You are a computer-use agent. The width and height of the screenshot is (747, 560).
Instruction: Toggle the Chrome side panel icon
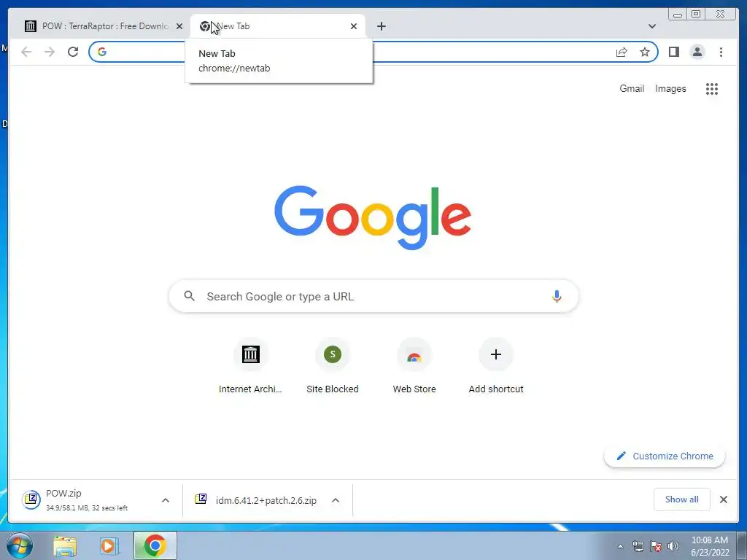pos(673,52)
